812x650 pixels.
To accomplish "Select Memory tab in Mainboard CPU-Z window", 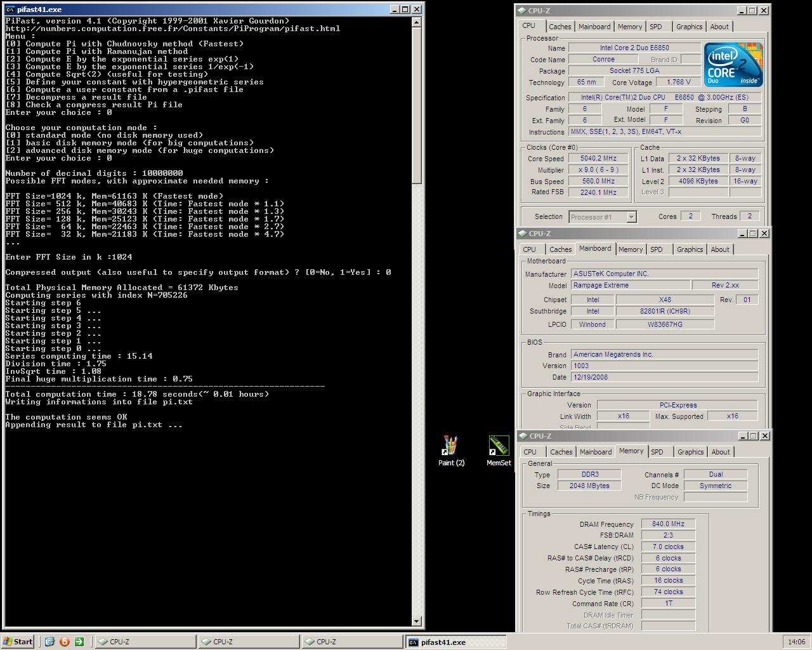I will (x=631, y=249).
